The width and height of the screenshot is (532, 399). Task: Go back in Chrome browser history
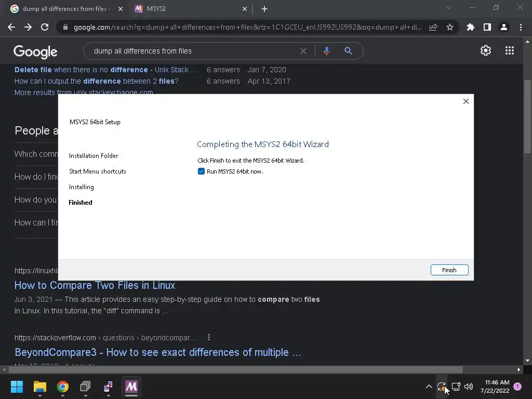pos(11,27)
